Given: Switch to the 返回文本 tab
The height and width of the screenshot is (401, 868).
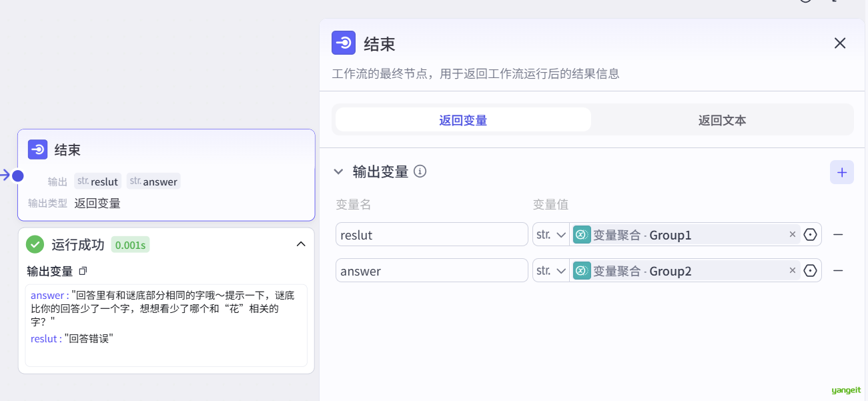Looking at the screenshot, I should click(x=722, y=120).
